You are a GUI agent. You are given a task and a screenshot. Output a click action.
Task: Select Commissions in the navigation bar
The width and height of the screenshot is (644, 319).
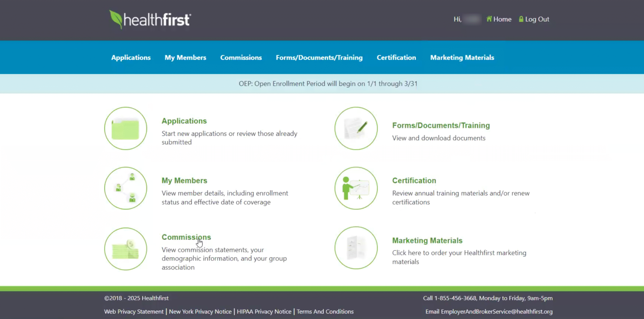coord(241,58)
